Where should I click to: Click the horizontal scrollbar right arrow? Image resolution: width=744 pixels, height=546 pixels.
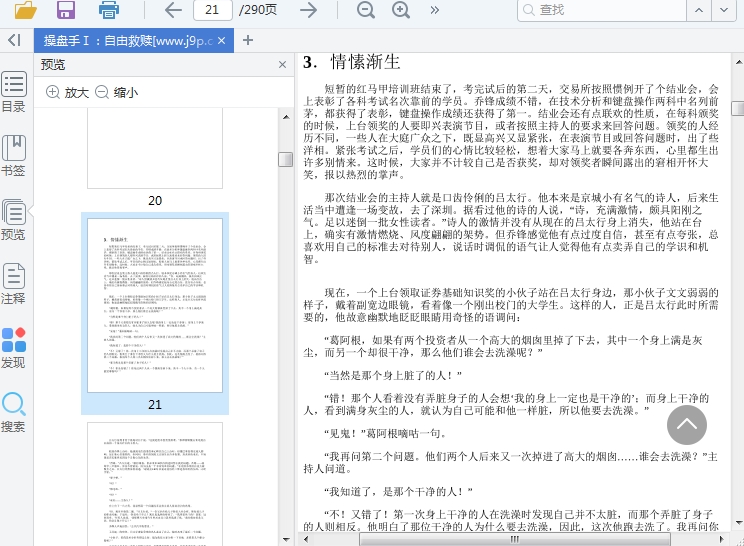[722, 539]
